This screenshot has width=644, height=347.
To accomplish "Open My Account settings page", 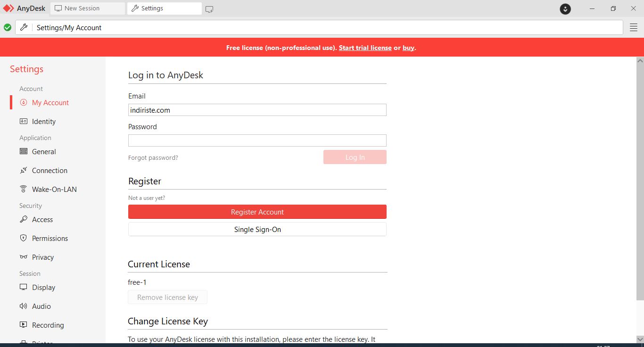I will 50,102.
